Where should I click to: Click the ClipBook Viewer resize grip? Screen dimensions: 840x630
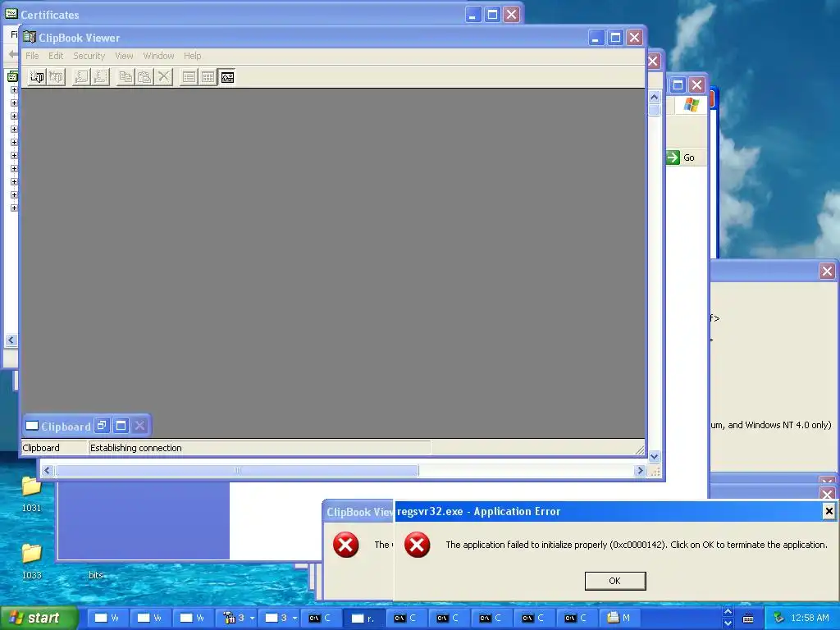pos(640,450)
